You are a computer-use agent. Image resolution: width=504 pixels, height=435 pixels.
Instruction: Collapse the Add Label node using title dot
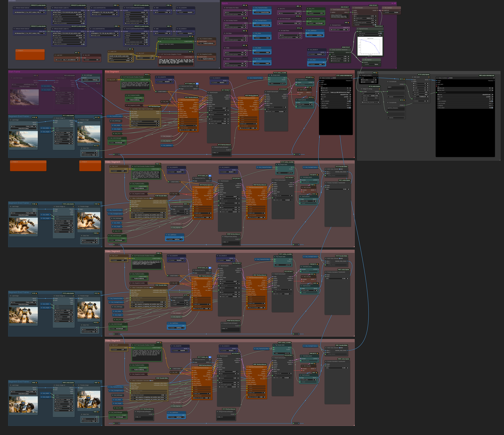point(412,77)
